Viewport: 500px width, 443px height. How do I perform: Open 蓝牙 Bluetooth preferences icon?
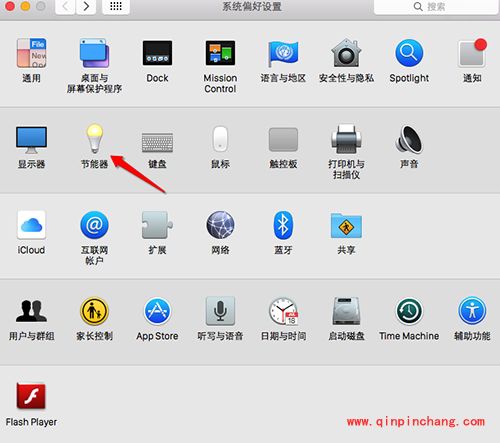[x=283, y=225]
